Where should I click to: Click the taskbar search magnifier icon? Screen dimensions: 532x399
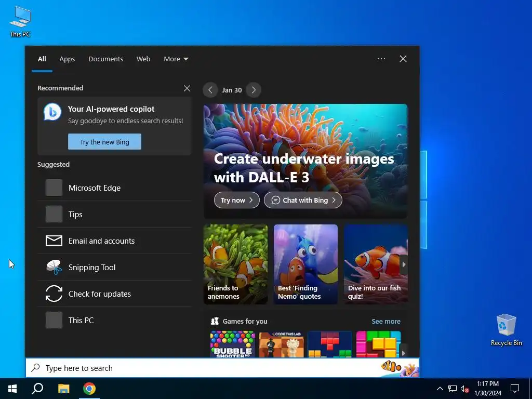37,389
